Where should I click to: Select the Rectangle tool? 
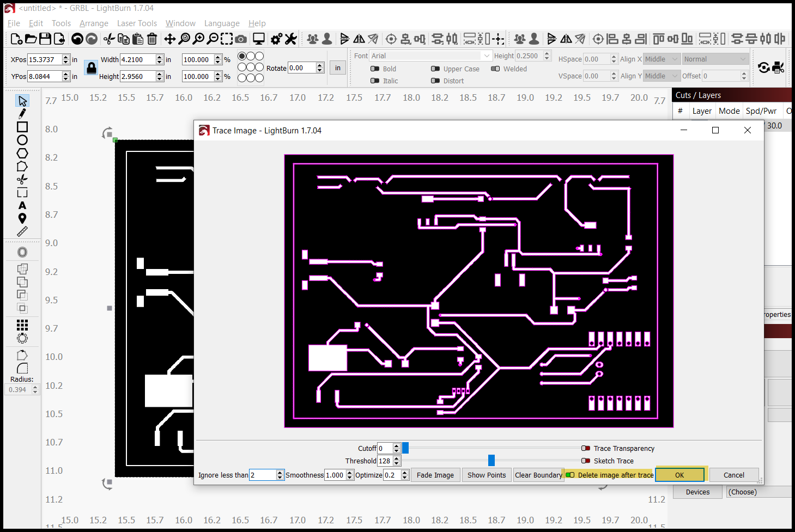click(x=22, y=127)
